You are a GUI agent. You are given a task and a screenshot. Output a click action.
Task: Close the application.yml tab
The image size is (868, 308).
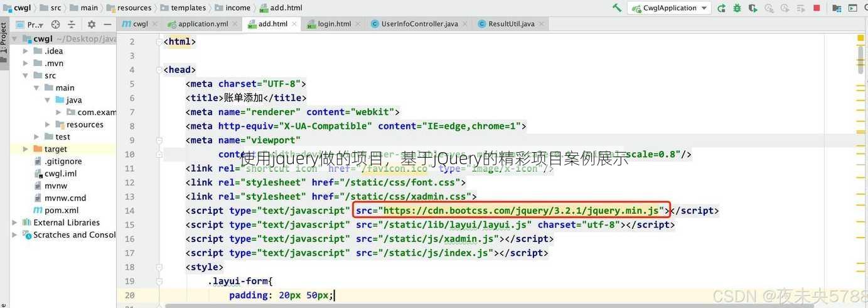[235, 24]
